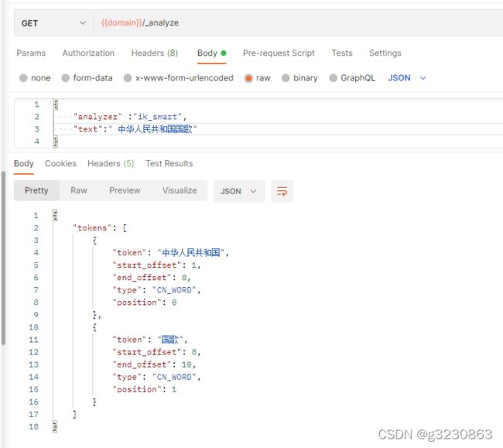Click the second token value 国歌
This screenshot has height=448, width=503.
(x=170, y=340)
